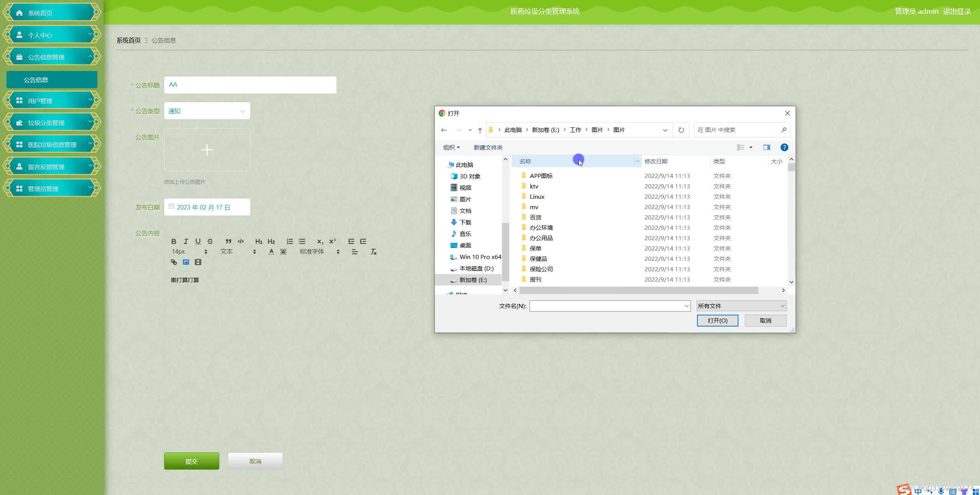Expand 用户管理 sidebar menu
Screen dimensions: 980x495
coord(52,101)
